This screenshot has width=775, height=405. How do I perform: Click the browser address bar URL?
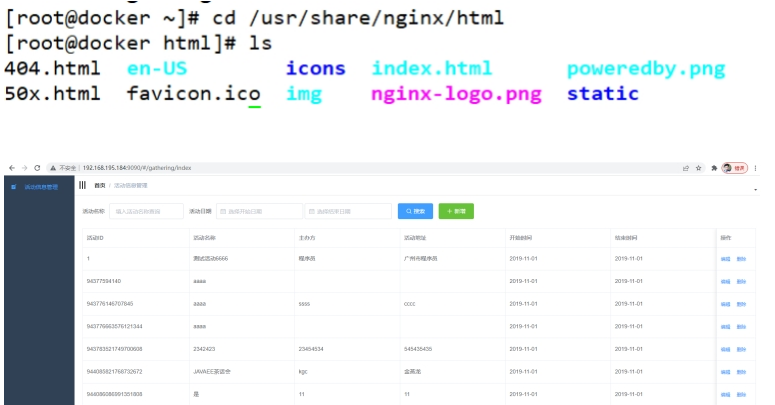[x=137, y=168]
